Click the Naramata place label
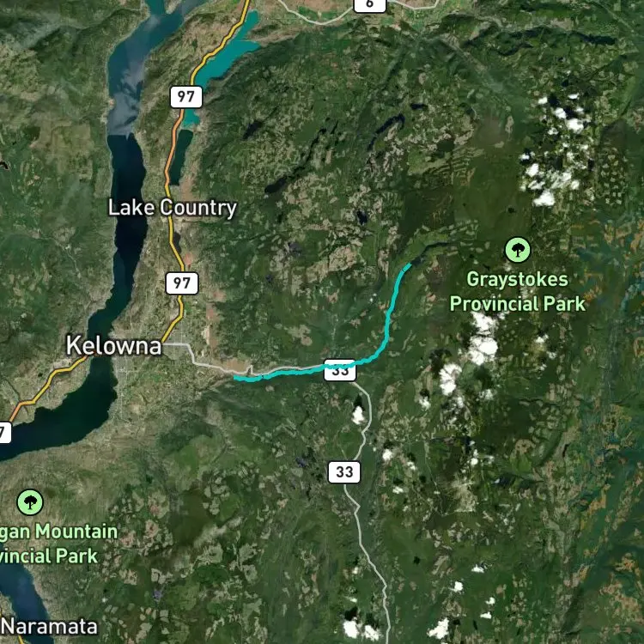 point(50,626)
